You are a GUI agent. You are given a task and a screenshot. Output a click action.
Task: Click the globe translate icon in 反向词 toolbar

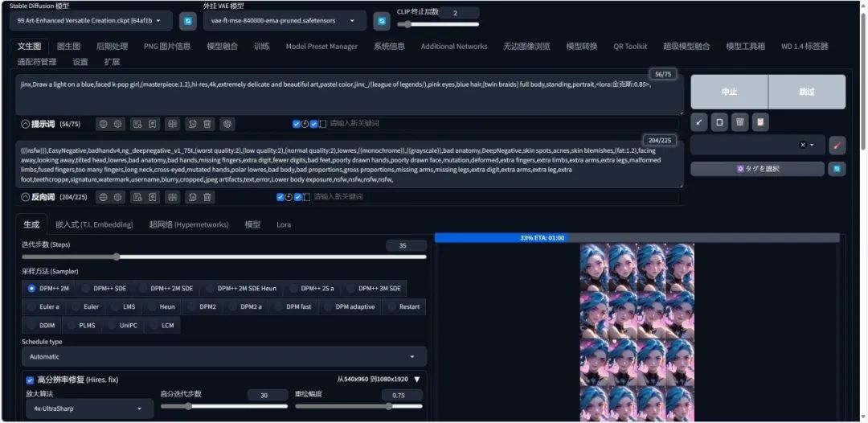104,197
